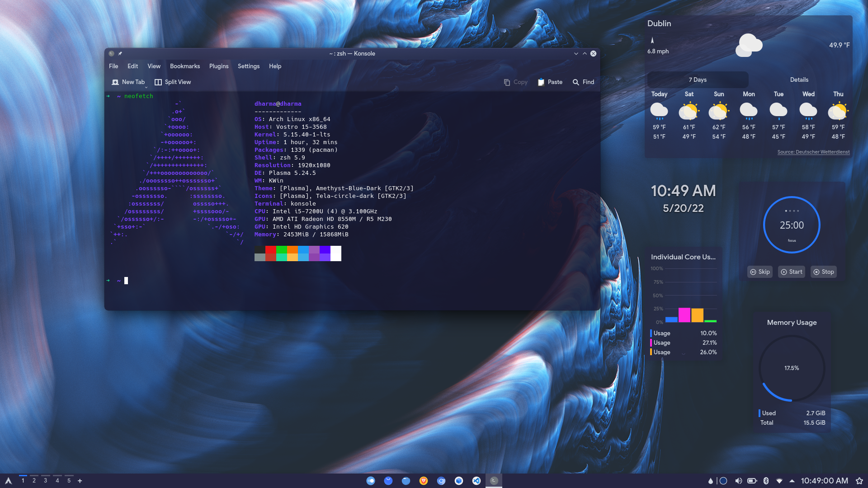Pin the Konsole window using the titlebar pin

(x=120, y=53)
